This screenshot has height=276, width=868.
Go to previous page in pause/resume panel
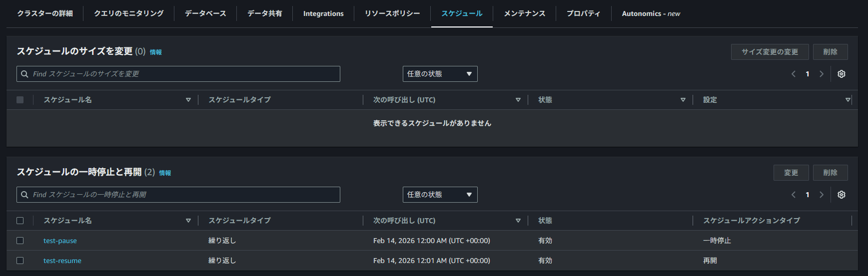point(794,195)
